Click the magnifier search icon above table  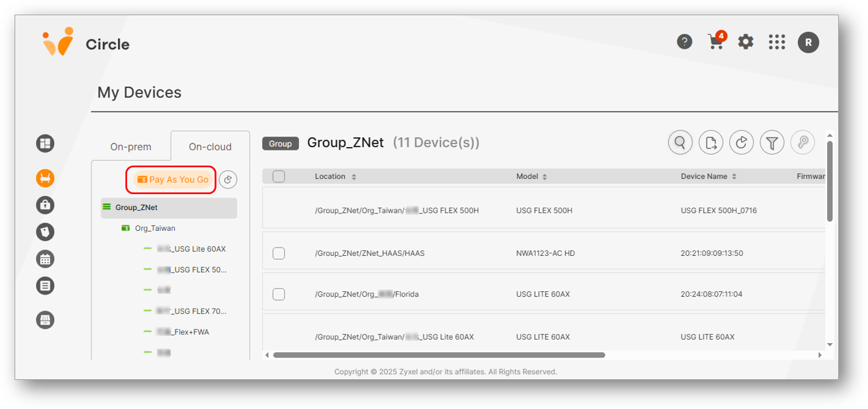(680, 143)
